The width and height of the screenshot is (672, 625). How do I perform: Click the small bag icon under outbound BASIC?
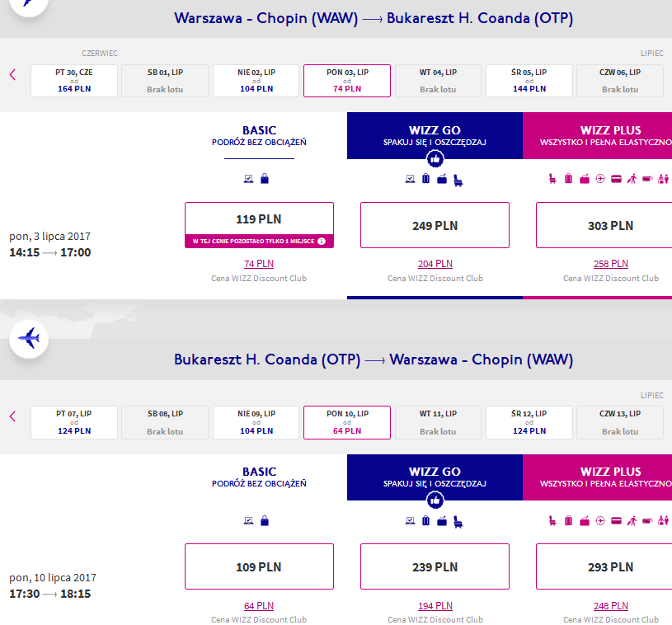(265, 178)
